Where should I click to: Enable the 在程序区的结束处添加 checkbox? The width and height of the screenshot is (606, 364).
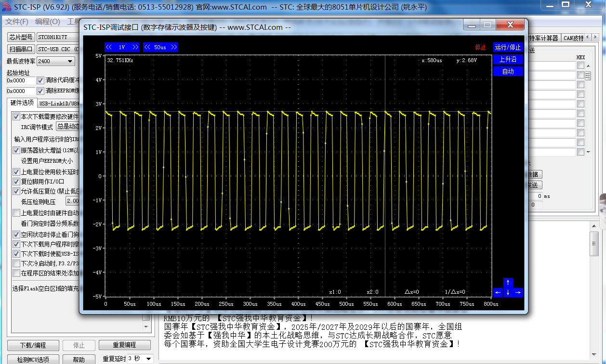[16, 273]
